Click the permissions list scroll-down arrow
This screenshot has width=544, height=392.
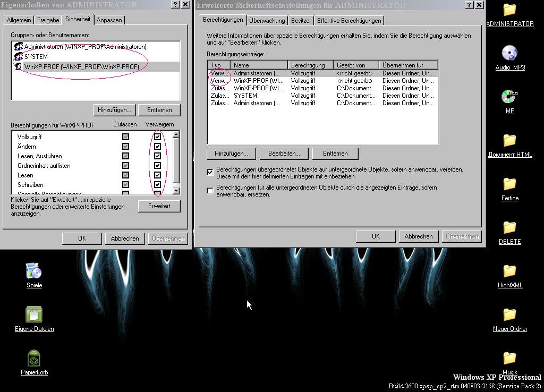pos(176,191)
